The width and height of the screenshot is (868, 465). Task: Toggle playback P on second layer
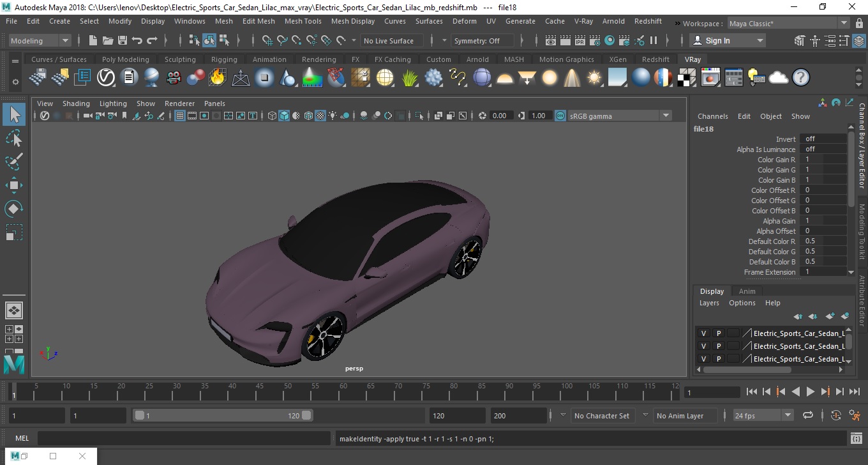coord(719,346)
